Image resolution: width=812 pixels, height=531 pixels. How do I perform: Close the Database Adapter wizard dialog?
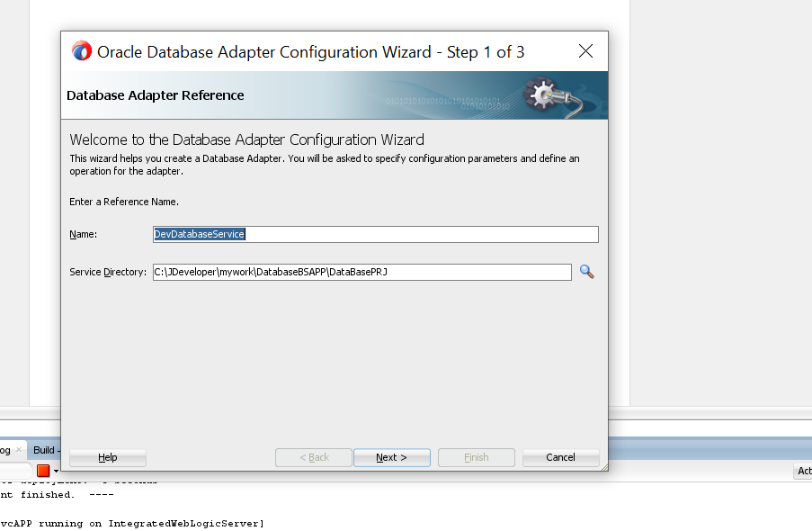click(x=585, y=50)
